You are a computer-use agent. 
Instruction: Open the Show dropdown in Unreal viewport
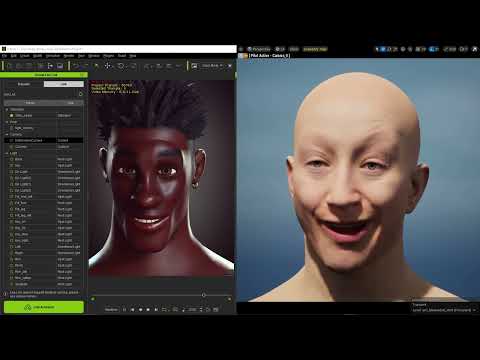coord(294,49)
